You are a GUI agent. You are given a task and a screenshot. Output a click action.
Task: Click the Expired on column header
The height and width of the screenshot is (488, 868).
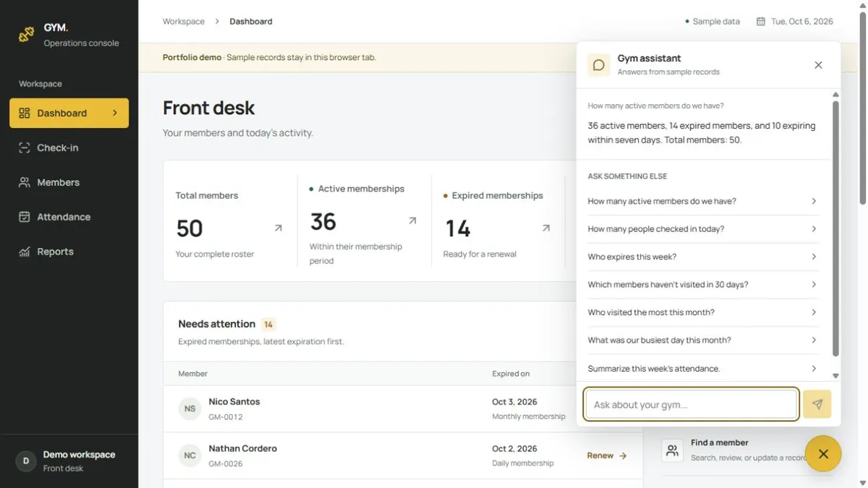[x=511, y=374]
